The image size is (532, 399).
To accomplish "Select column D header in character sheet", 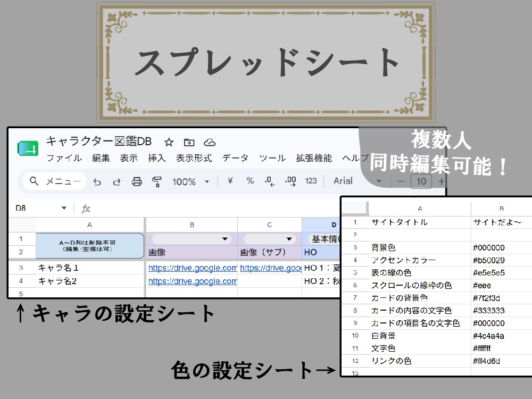I will [x=321, y=225].
